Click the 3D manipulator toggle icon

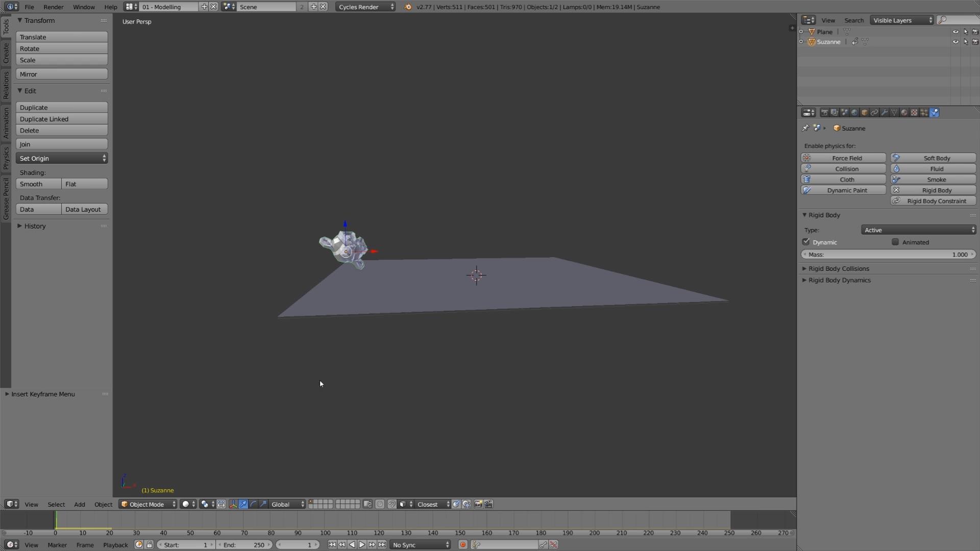point(233,505)
